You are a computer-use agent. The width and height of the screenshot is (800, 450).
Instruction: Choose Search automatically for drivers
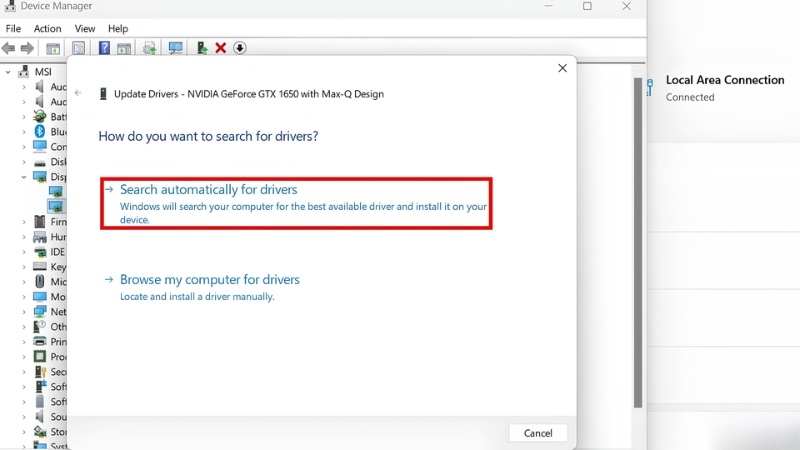296,204
